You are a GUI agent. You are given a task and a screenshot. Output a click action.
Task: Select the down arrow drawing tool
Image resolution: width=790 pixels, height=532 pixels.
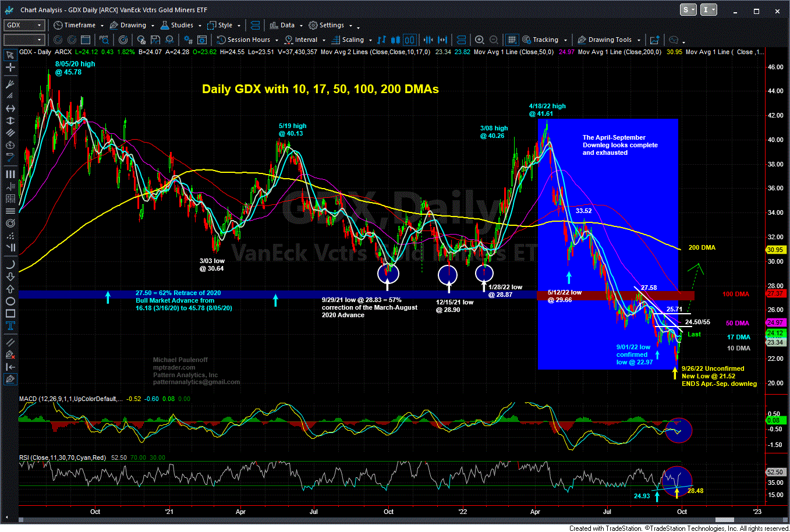(10, 277)
